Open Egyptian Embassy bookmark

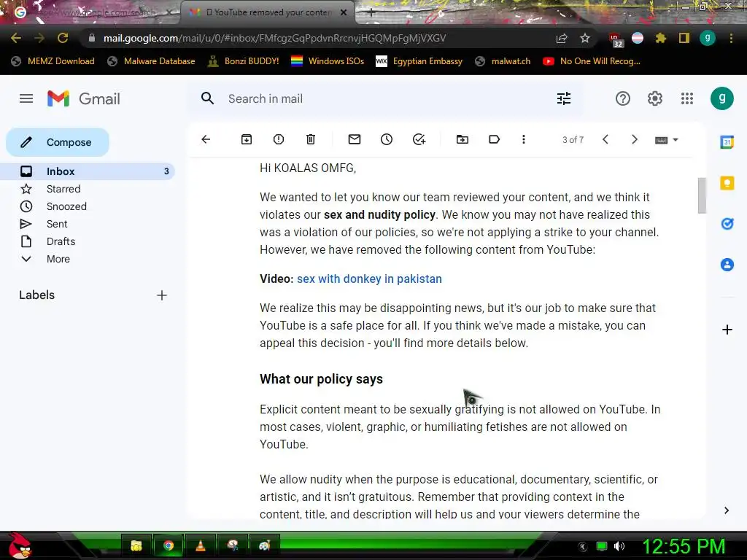pos(419,61)
